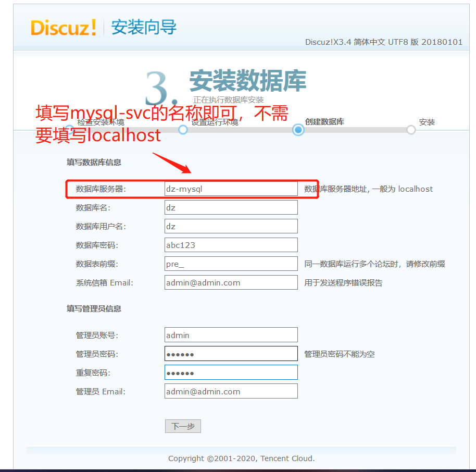Click the system mailbox Email input field
476x472 pixels.
[x=231, y=282]
